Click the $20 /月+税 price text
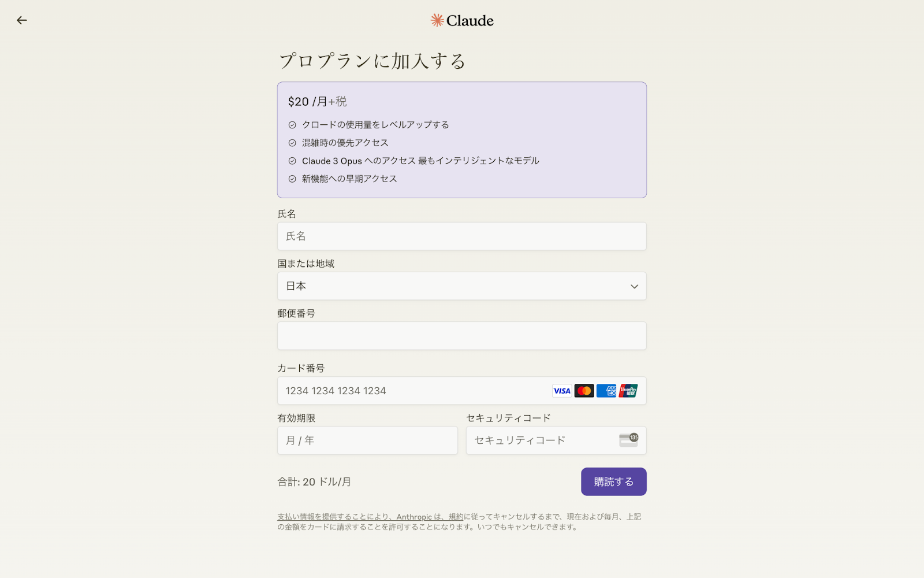 click(x=317, y=102)
